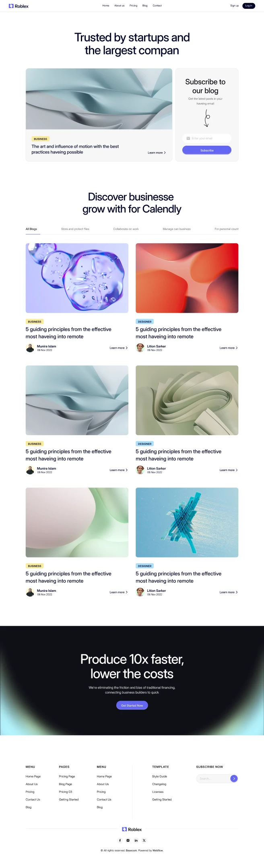Switch to Store and protect files tab

coord(75,229)
